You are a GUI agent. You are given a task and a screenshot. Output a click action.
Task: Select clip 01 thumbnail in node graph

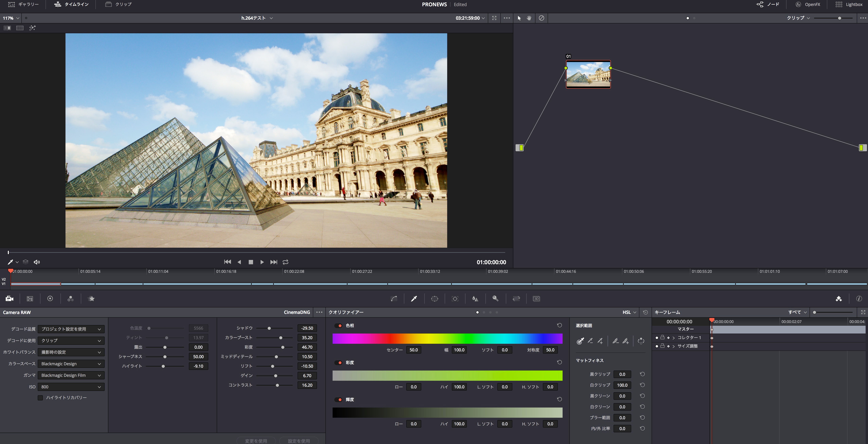[588, 74]
